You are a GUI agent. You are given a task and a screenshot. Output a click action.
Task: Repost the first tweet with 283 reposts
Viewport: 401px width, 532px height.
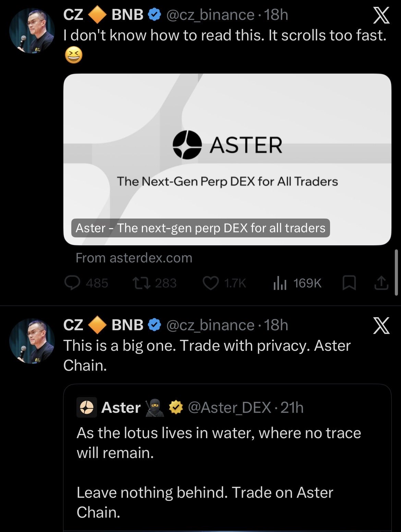140,283
